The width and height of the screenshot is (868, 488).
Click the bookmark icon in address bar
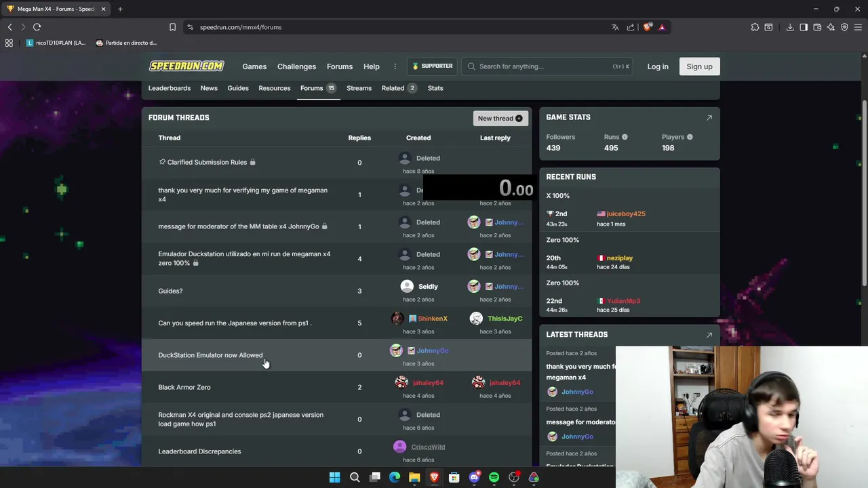(172, 27)
